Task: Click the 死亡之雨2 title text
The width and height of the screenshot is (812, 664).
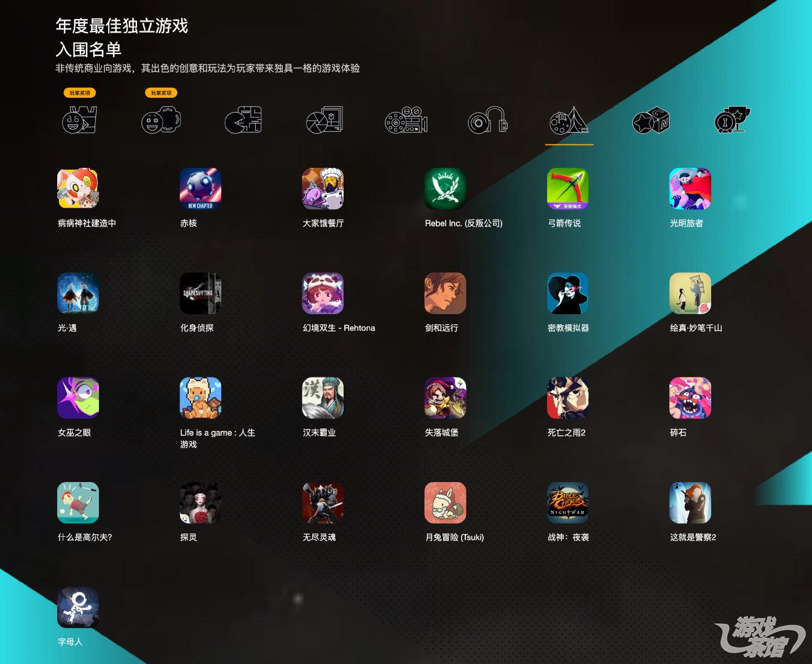Action: pos(567,432)
